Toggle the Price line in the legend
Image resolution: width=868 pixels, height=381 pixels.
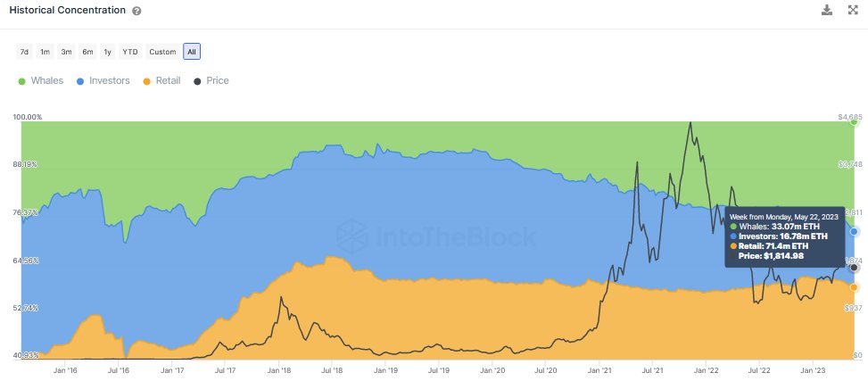(211, 80)
